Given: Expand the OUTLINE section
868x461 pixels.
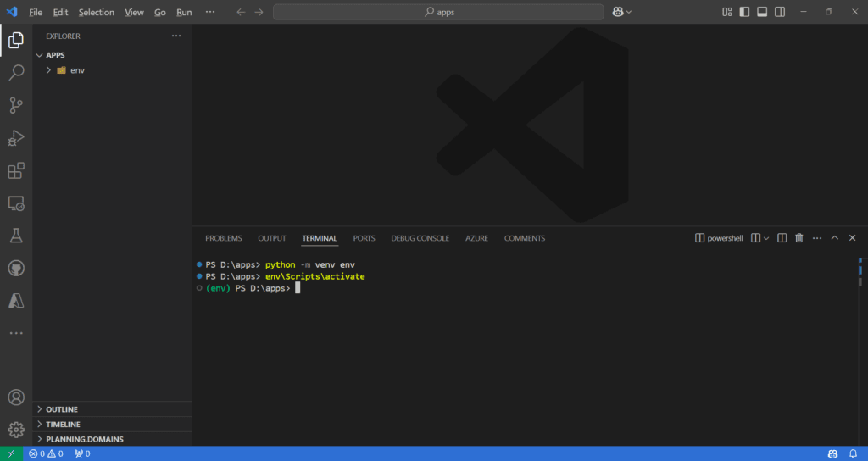Looking at the screenshot, I should point(113,409).
